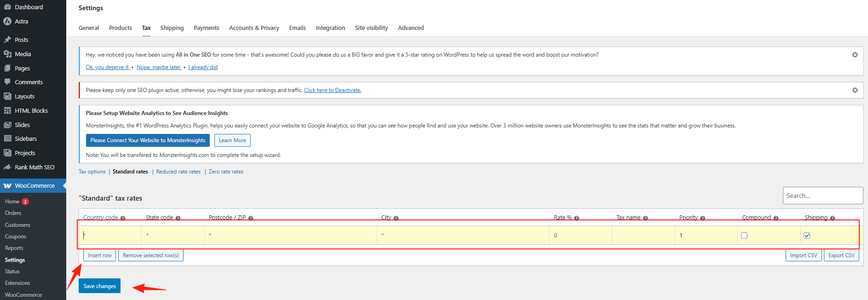868x300 pixels.
Task: Uncheck the Shipping checkbox in tax row
Action: click(x=807, y=236)
